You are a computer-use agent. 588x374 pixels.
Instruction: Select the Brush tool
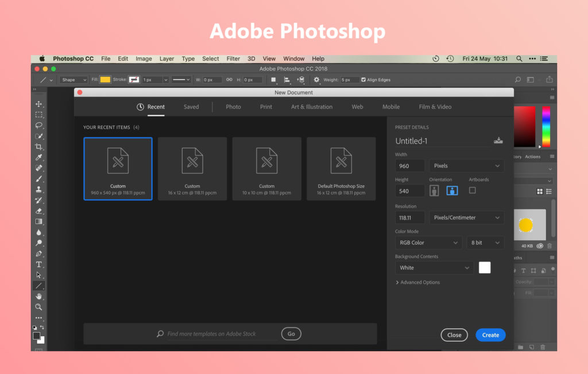38,179
